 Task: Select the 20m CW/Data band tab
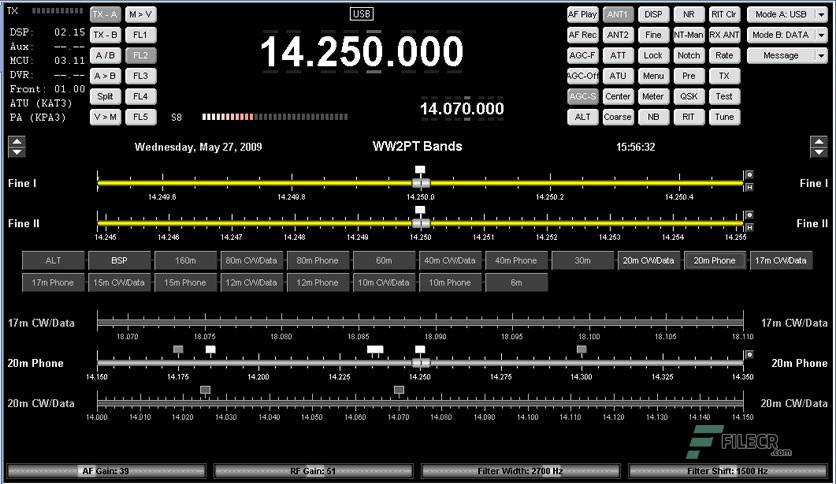coord(648,261)
